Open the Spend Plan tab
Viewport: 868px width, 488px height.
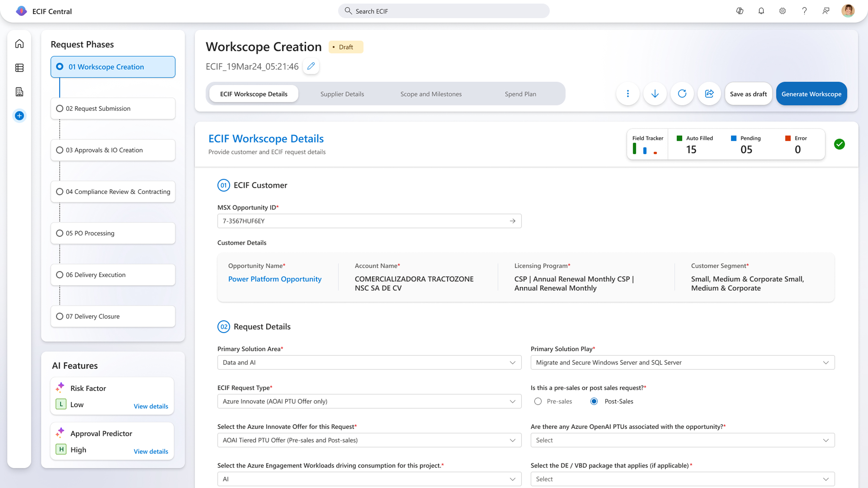[x=520, y=94]
